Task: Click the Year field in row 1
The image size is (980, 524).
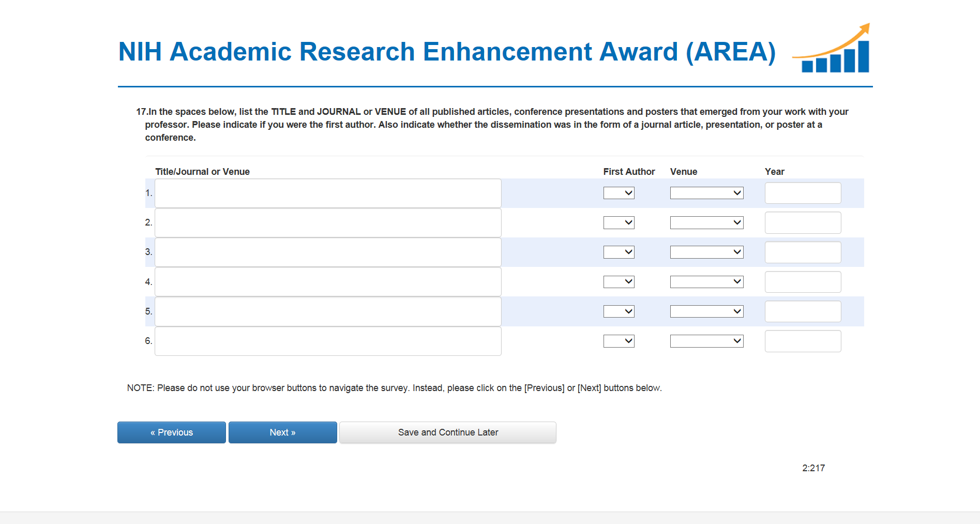Action: pyautogui.click(x=803, y=193)
